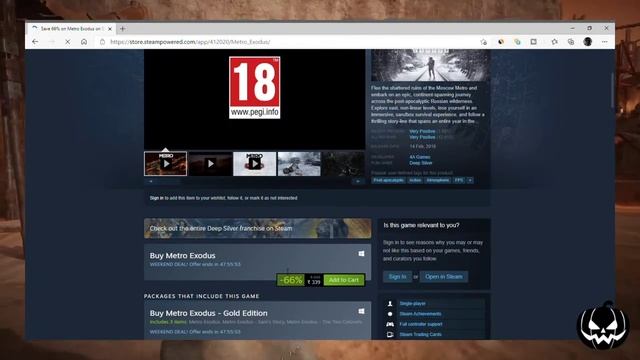640x360 pixels.
Task: Open Full controller support link
Action: click(x=421, y=324)
